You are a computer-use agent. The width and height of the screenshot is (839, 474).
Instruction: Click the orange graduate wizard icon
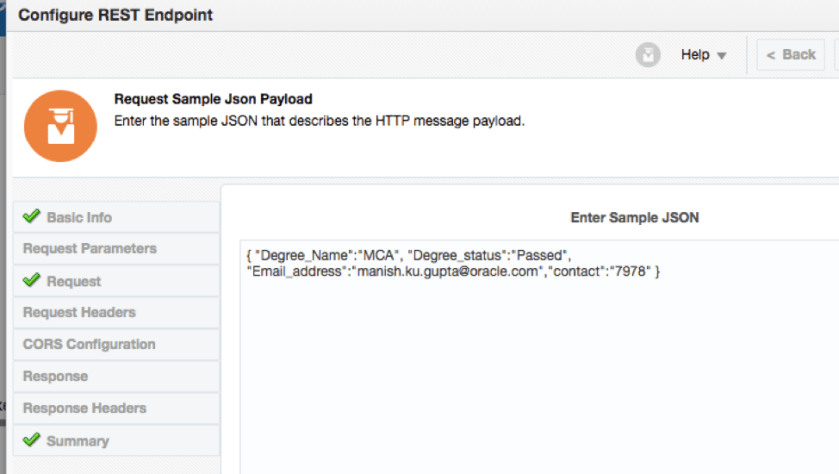coord(60,124)
